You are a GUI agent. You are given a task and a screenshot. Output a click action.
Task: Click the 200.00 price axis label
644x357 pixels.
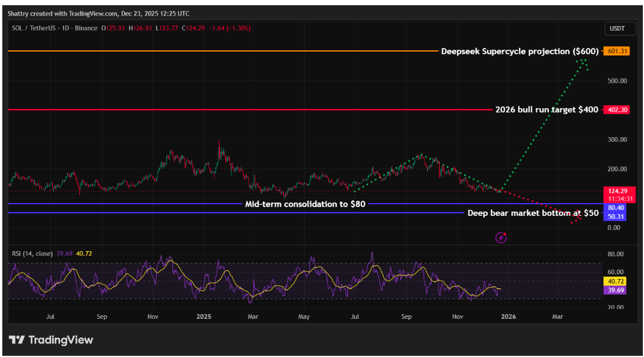[617, 168]
